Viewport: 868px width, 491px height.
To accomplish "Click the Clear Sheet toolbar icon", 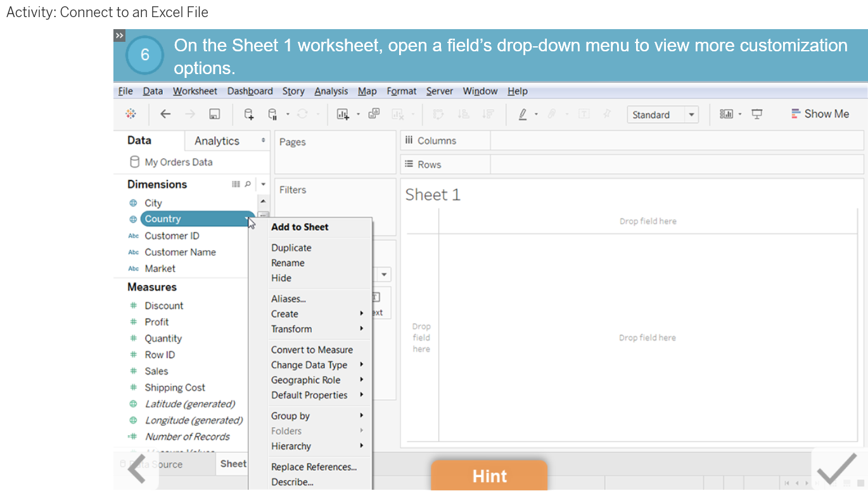I will click(x=398, y=114).
